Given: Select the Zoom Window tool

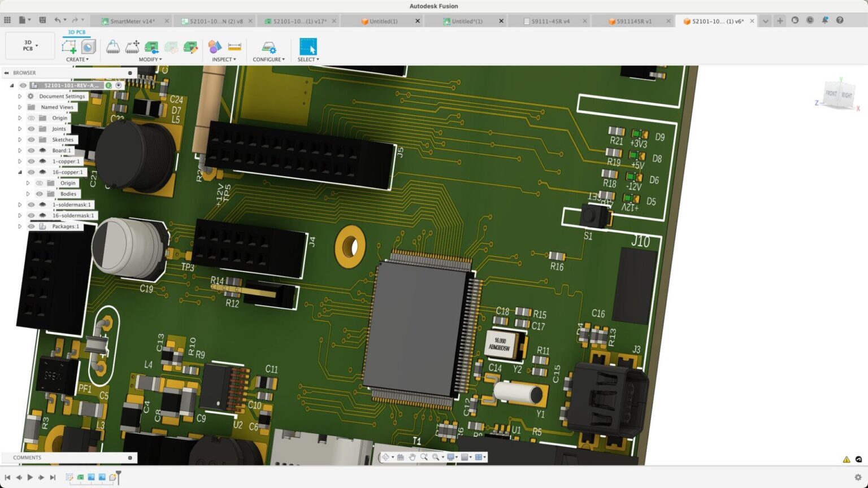Looking at the screenshot, I should [x=435, y=457].
